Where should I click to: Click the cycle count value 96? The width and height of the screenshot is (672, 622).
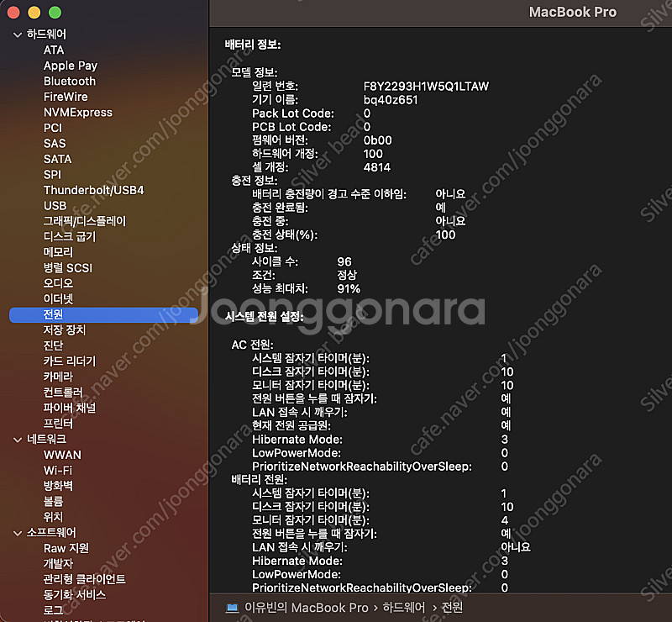344,261
